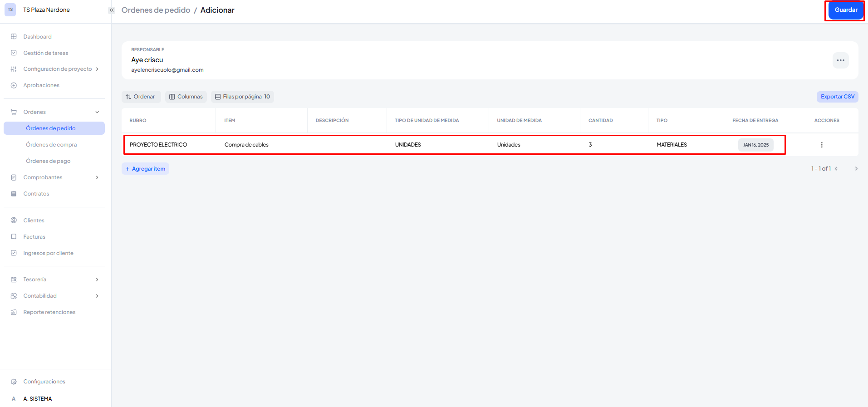Expand Configuracion de proyecto submenu
The image size is (868, 407).
click(x=97, y=69)
